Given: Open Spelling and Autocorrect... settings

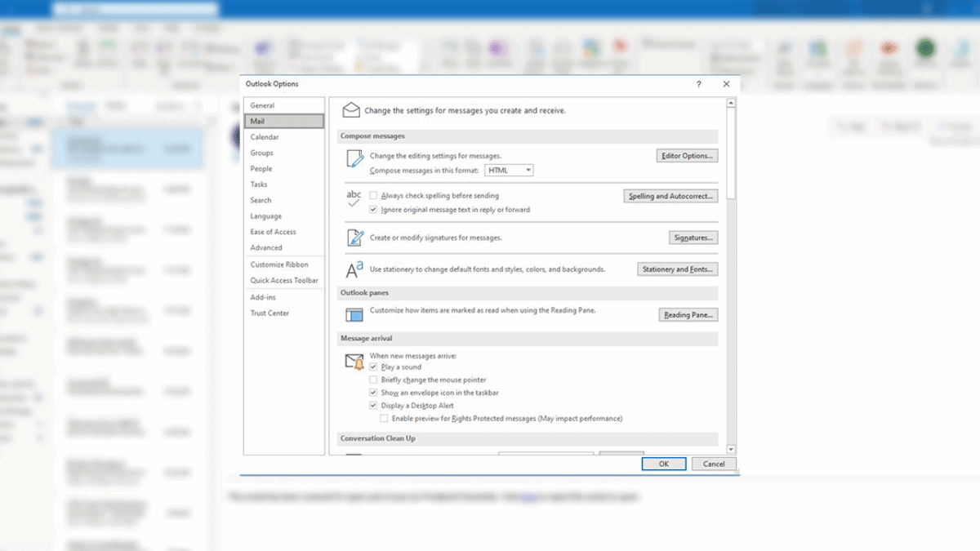Looking at the screenshot, I should tap(670, 196).
